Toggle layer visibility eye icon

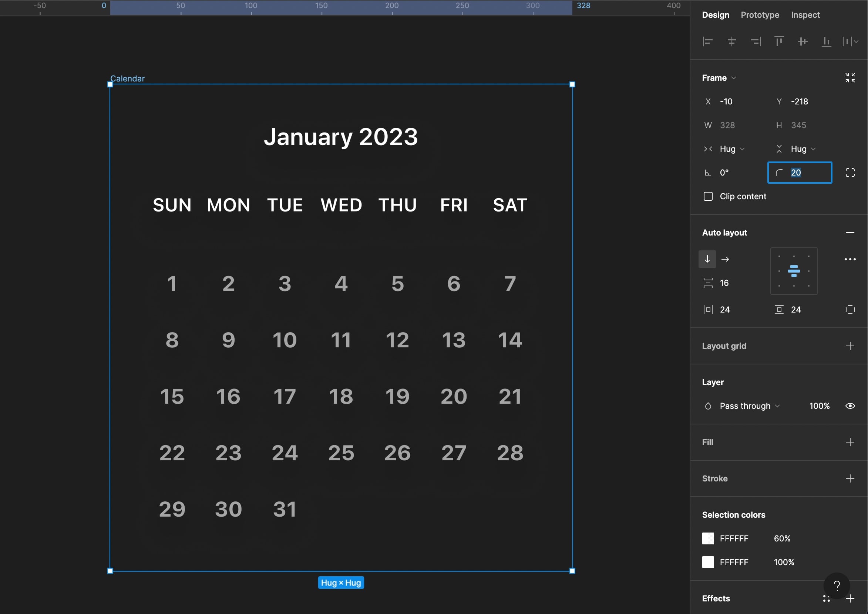pos(850,406)
